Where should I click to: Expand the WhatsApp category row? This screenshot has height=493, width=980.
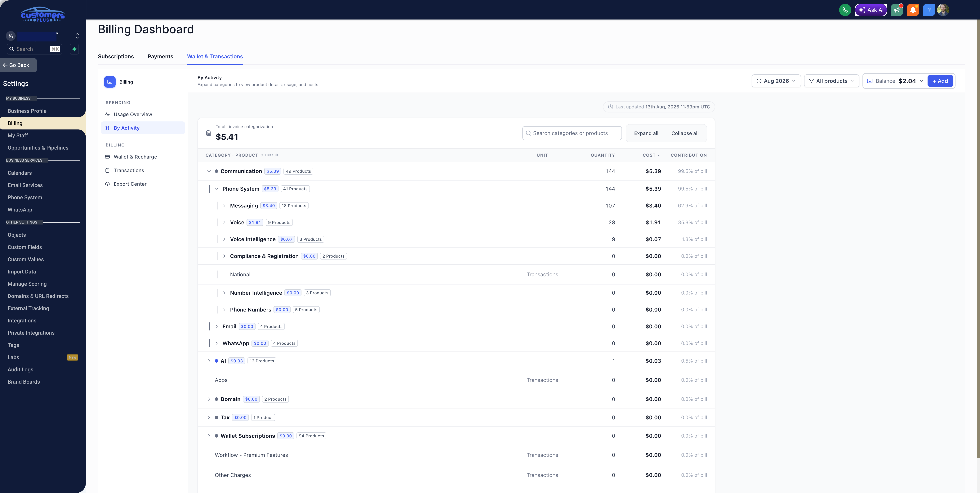(x=216, y=343)
